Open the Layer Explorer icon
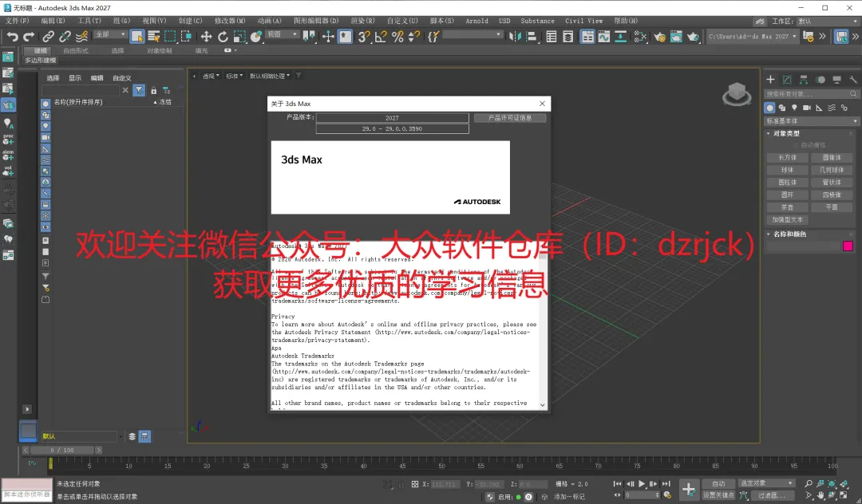The width and height of the screenshot is (862, 504). (568, 36)
